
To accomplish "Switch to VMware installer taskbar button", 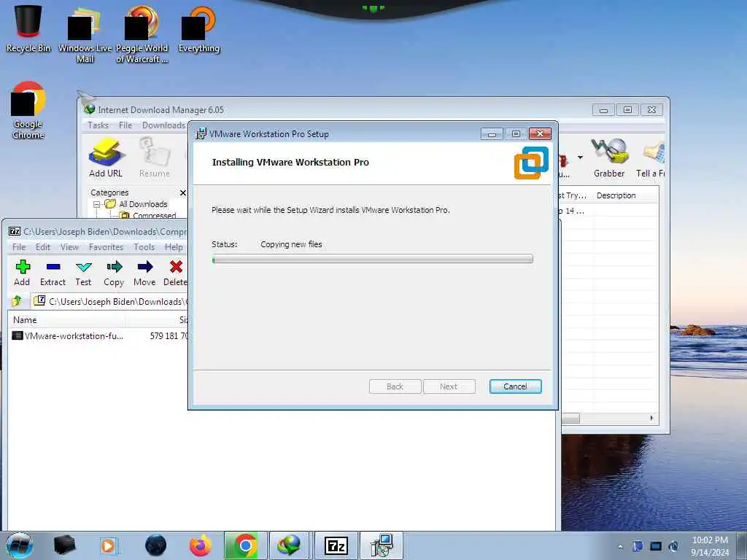I will click(x=381, y=545).
